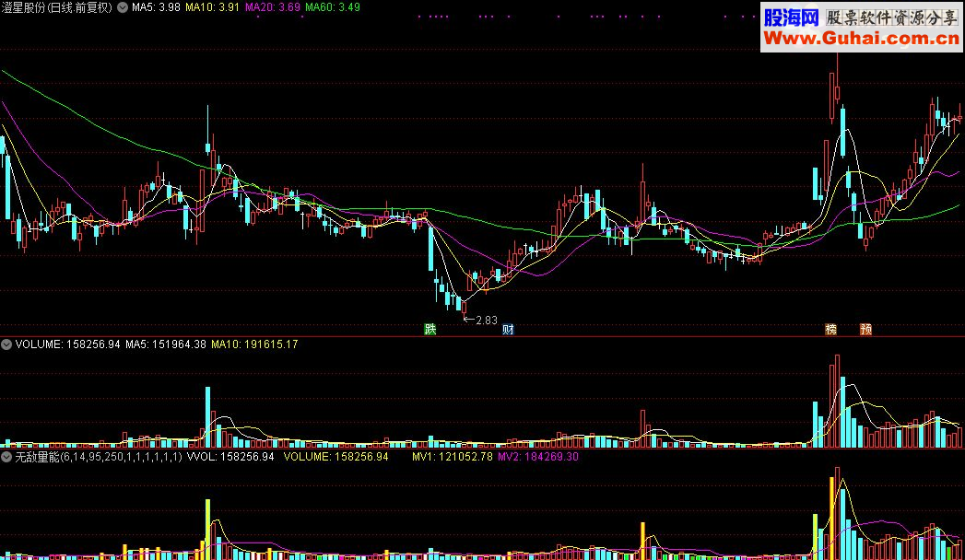Click the MV1: 121052.78 label

pos(453,457)
